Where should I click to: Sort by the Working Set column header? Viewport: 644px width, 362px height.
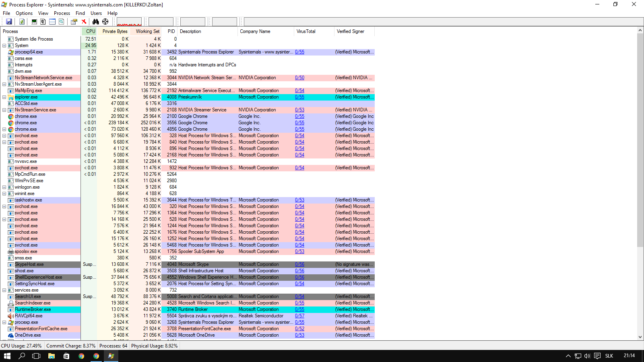(146, 31)
